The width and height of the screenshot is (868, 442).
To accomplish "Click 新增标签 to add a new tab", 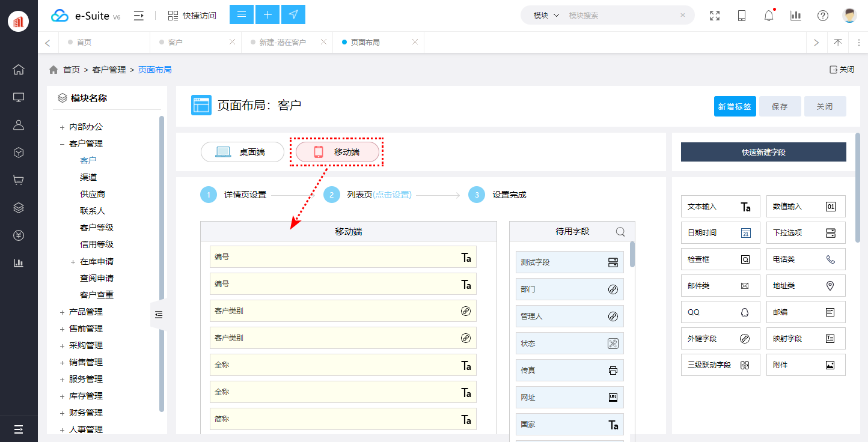I will click(x=735, y=106).
